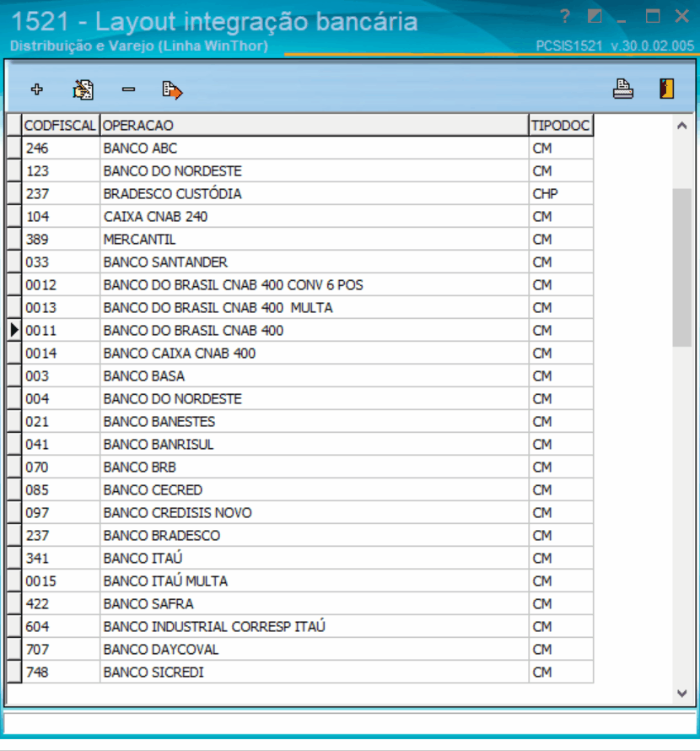Click the scroll down arrow of the grid
Viewport: 700px width, 751px height.
coord(682,693)
